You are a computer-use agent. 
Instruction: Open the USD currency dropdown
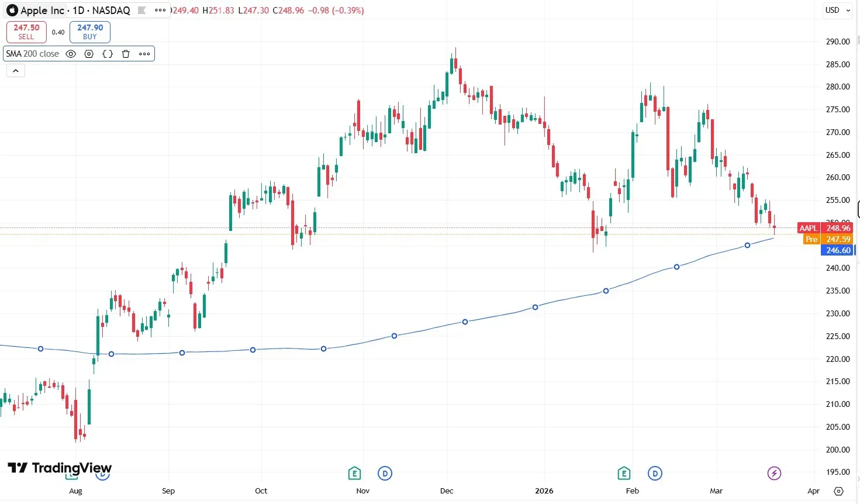tap(837, 10)
